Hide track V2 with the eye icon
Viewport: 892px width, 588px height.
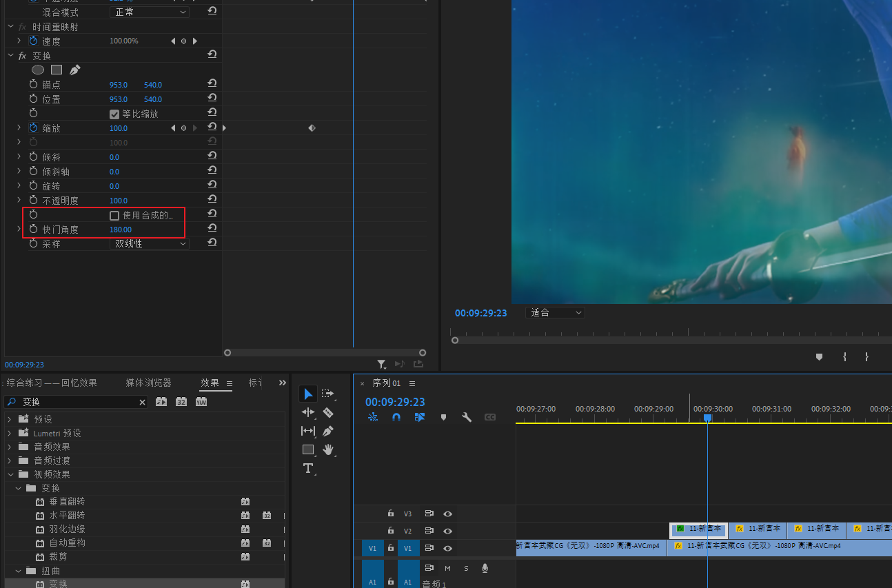[x=447, y=531]
